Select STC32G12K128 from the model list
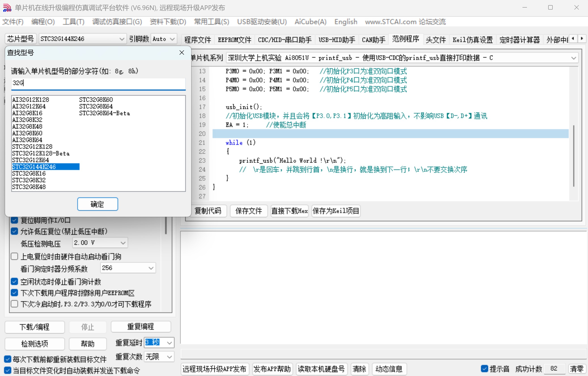The height and width of the screenshot is (376, 588). (x=32, y=147)
